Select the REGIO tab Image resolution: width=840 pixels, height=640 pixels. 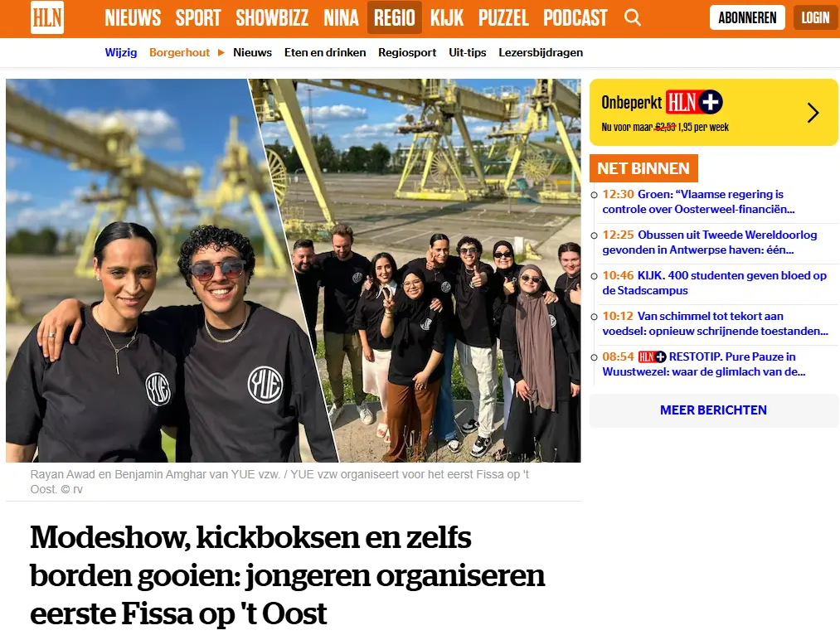click(x=394, y=17)
